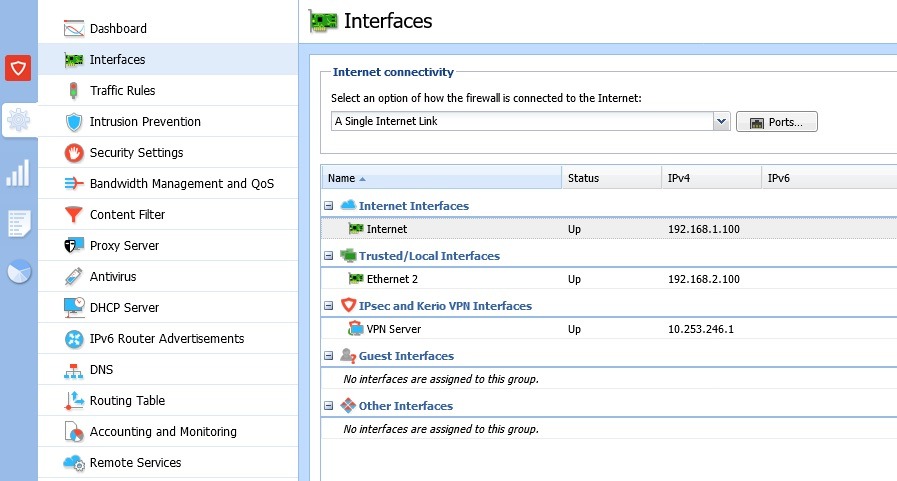897x481 pixels.
Task: Open the gear configuration section icon
Action: tap(18, 122)
